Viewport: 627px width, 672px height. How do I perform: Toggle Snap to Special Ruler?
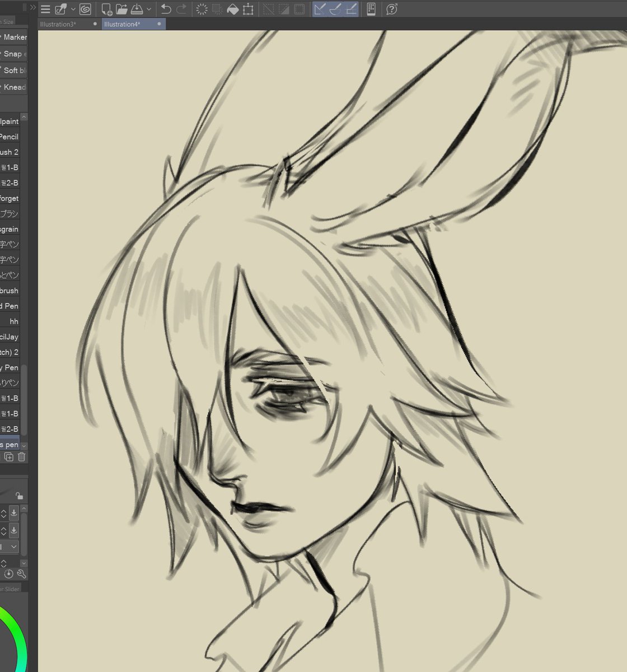point(335,9)
